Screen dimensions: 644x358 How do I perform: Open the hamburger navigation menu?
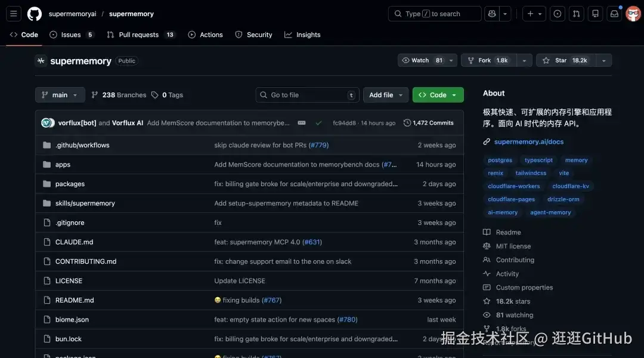coord(14,14)
